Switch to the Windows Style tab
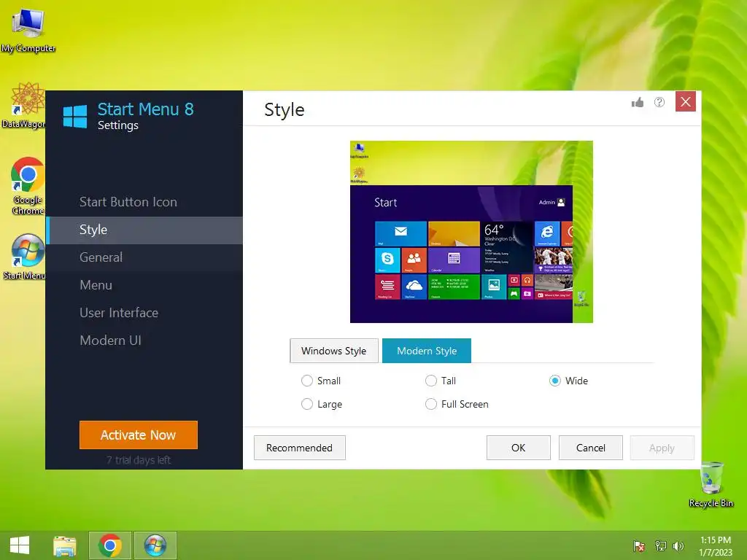 (x=334, y=351)
